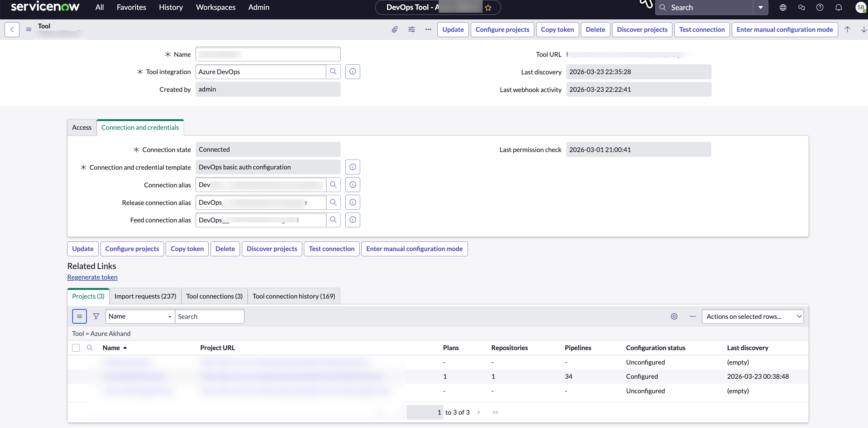This screenshot has width=868, height=428.
Task: Open the Workspaces menu
Action: [x=216, y=7]
